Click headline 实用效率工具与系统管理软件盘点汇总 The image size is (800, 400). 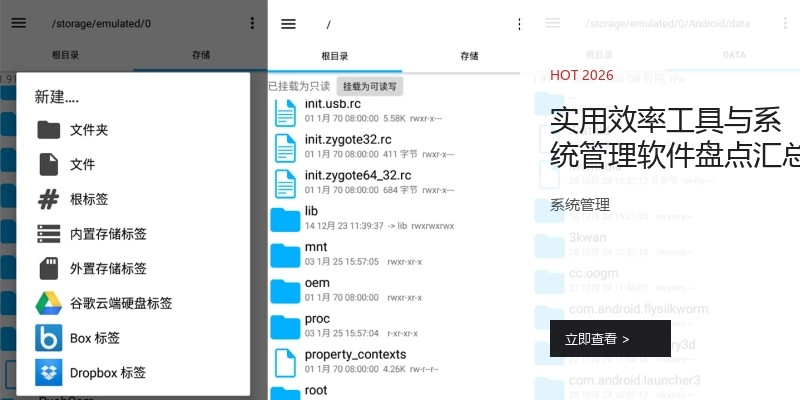(x=675, y=138)
